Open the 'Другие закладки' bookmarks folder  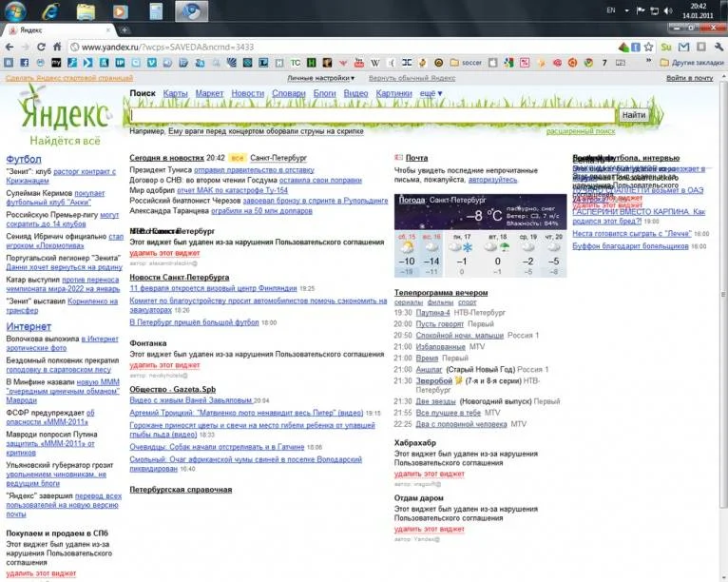click(692, 62)
